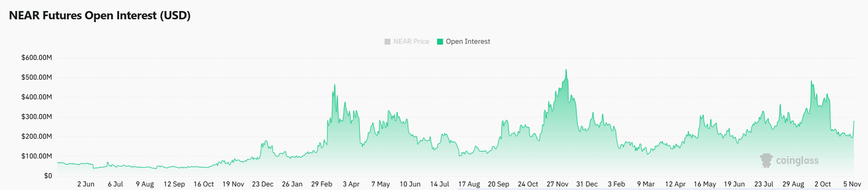Click the green Open Interest legend square
The height and width of the screenshot is (190, 868).
[440, 41]
